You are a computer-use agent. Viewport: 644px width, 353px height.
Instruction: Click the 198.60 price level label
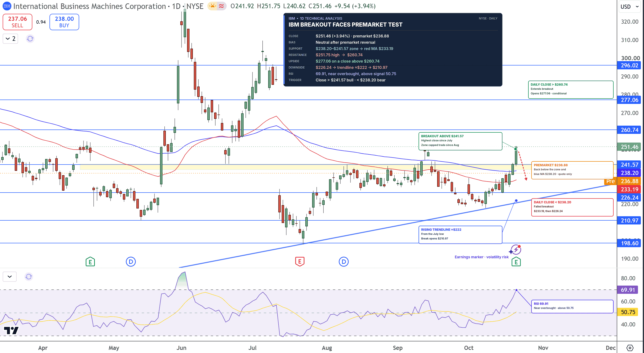pyautogui.click(x=629, y=243)
